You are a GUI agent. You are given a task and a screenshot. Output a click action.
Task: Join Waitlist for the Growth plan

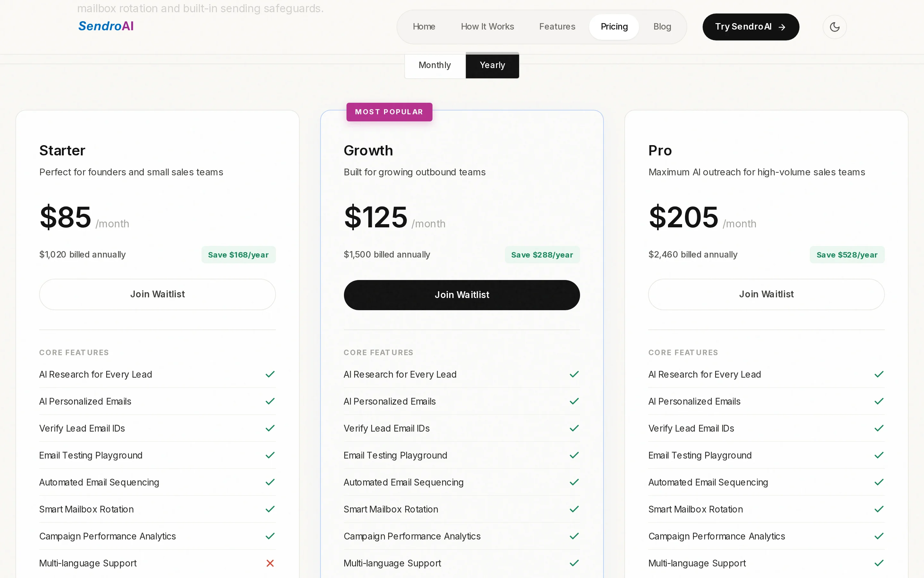click(462, 295)
